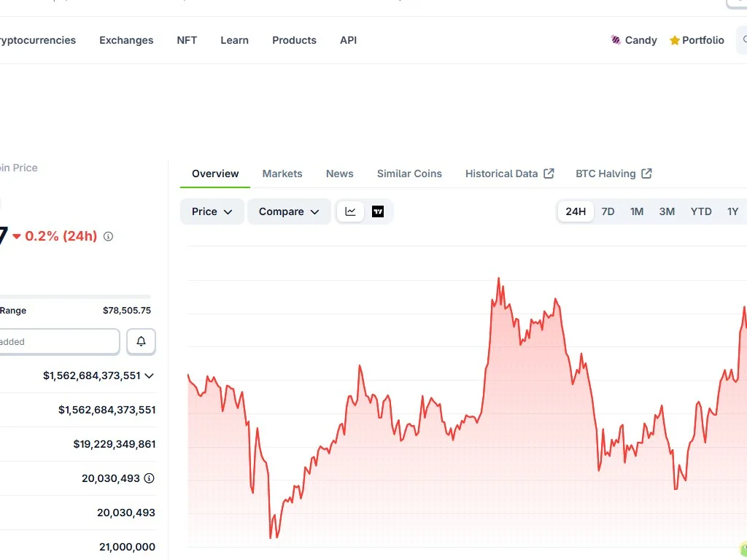
Task: Click the 24h range progress bar
Action: [x=75, y=297]
